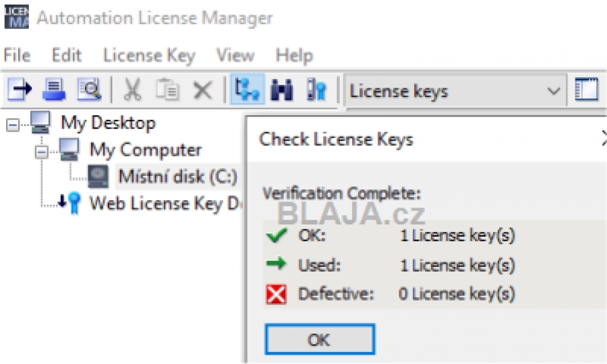Screen dimensions: 607x364
Task: Open print preview magnifier icon
Action: click(x=90, y=90)
